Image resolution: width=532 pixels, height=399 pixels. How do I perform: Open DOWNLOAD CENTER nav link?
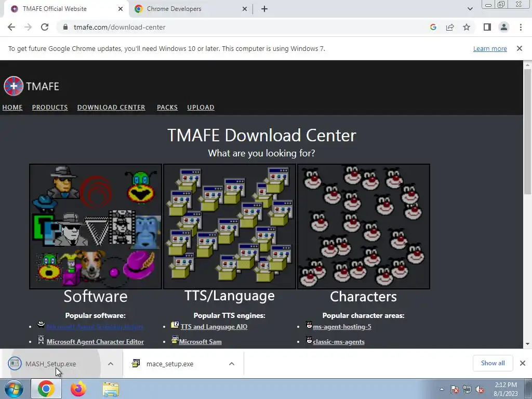[111, 107]
